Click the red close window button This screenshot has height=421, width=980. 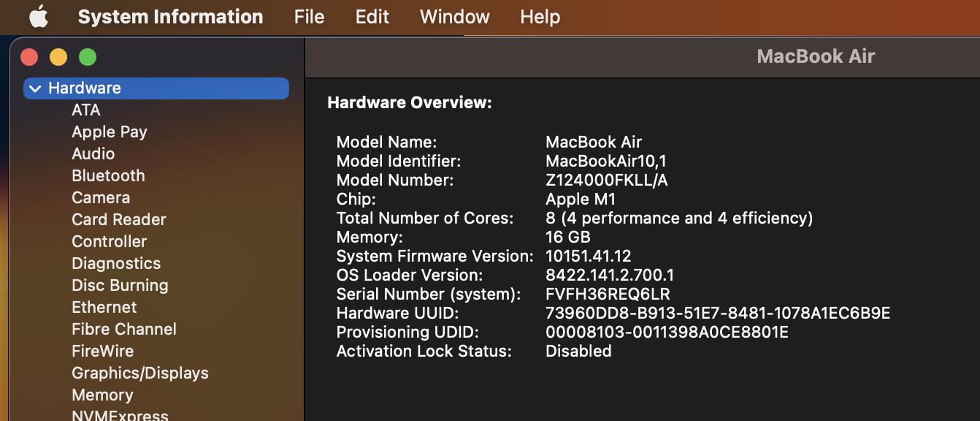point(29,57)
